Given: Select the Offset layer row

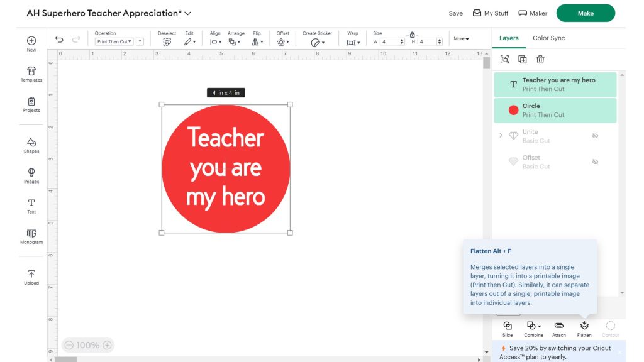Looking at the screenshot, I should (555, 162).
